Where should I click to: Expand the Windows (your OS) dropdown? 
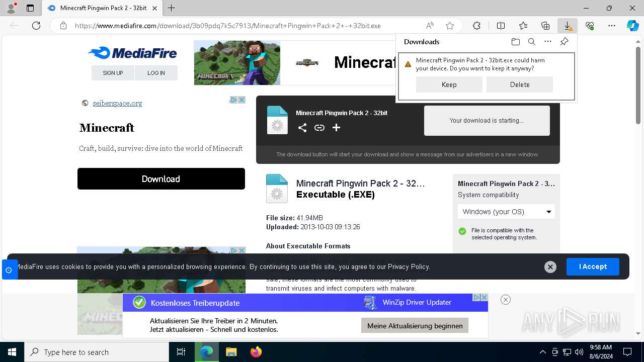tap(507, 212)
